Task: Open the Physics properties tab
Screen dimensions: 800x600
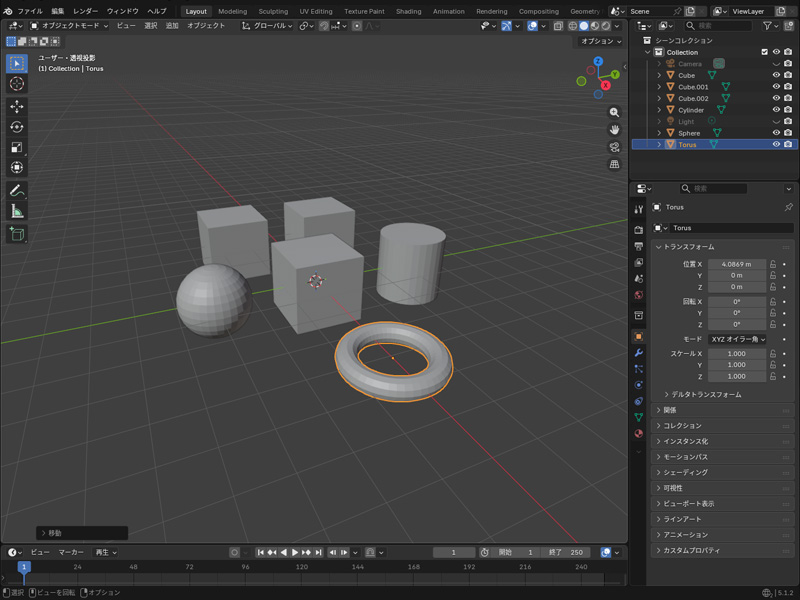Action: click(x=638, y=385)
